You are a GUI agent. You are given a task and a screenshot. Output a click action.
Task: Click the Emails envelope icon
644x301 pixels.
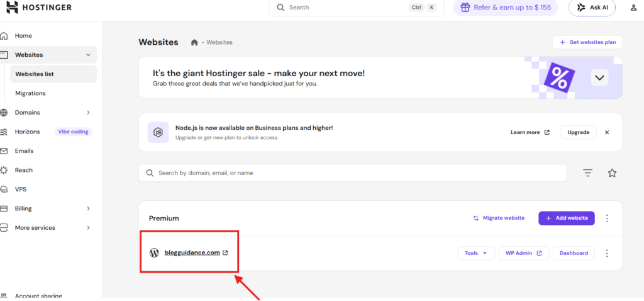(4, 151)
